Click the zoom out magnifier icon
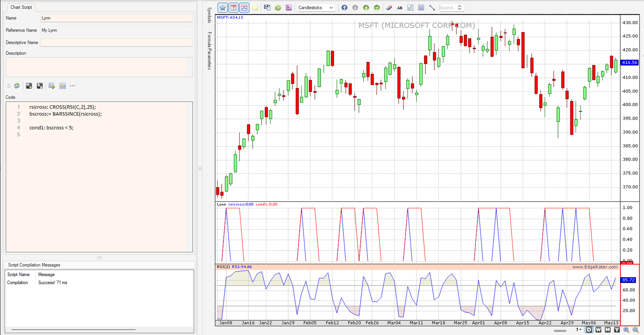The image size is (644, 335). coord(636,330)
